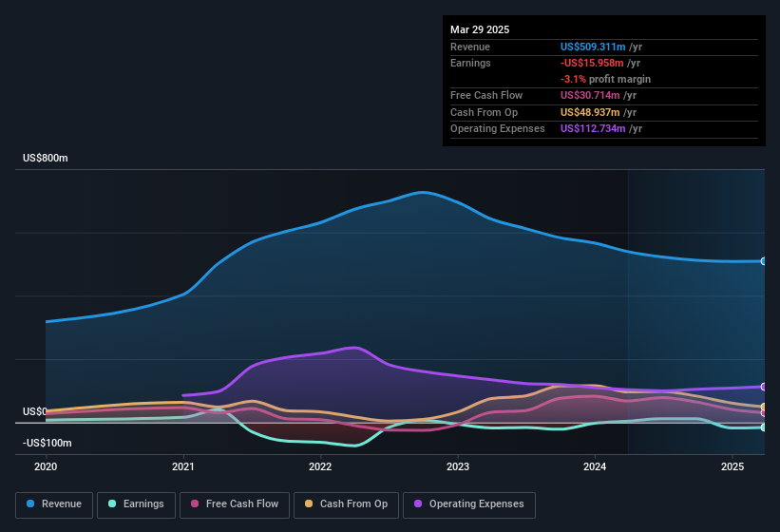Click the Earnings line end marker
Screen dimensions: 780x532
[764, 427]
